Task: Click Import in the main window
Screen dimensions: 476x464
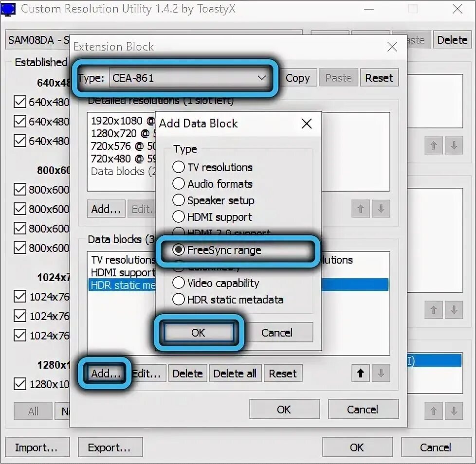Action: [x=37, y=447]
